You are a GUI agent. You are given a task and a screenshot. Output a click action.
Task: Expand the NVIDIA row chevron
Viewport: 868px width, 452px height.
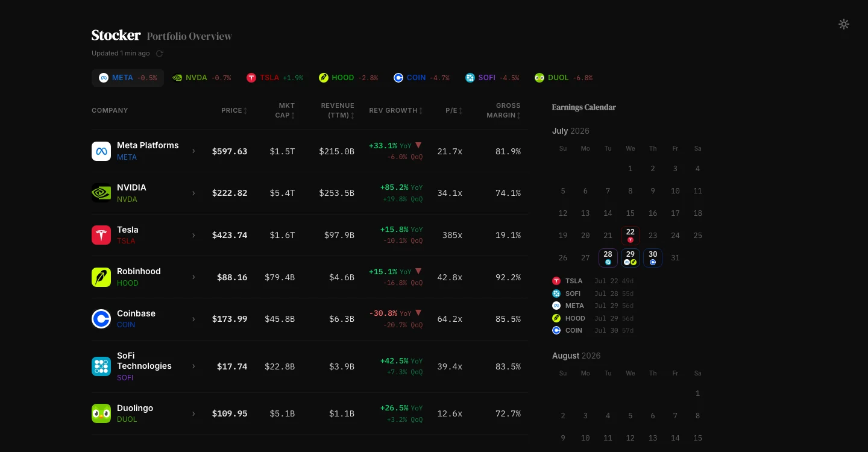[x=193, y=193]
